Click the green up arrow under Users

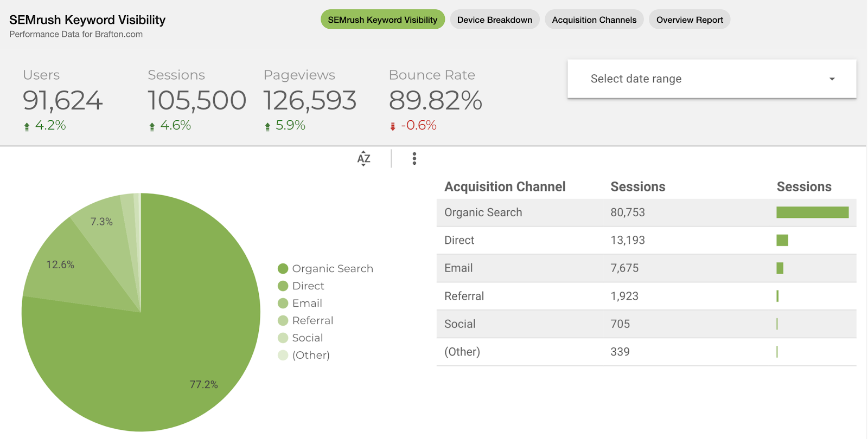[27, 126]
